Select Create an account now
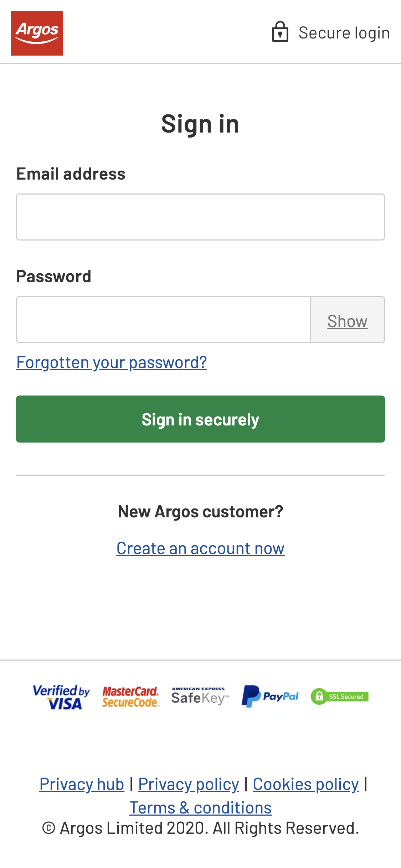The height and width of the screenshot is (868, 401). click(x=200, y=548)
